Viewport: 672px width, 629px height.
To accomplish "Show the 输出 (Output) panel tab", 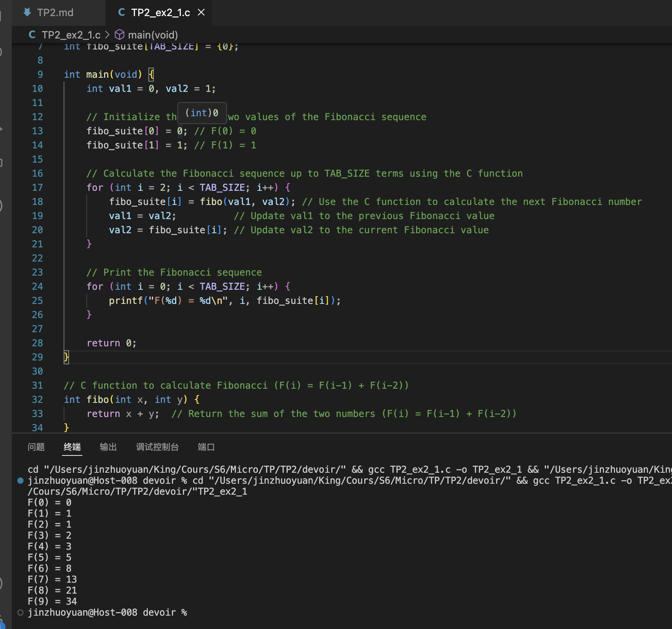I will click(x=108, y=447).
